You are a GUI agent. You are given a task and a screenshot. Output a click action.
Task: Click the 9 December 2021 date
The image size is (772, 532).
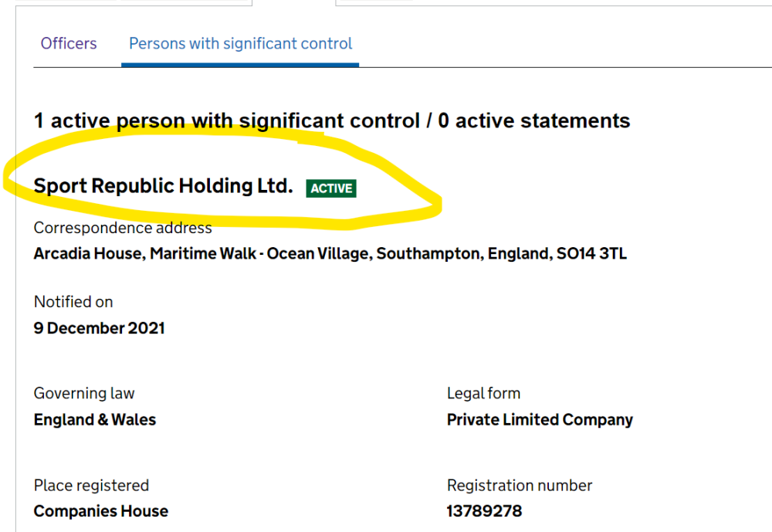(x=99, y=327)
